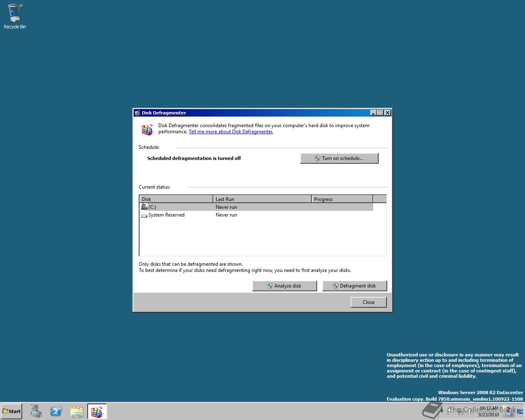Sort by the Last Run column header
The width and height of the screenshot is (525, 420).
click(x=262, y=199)
